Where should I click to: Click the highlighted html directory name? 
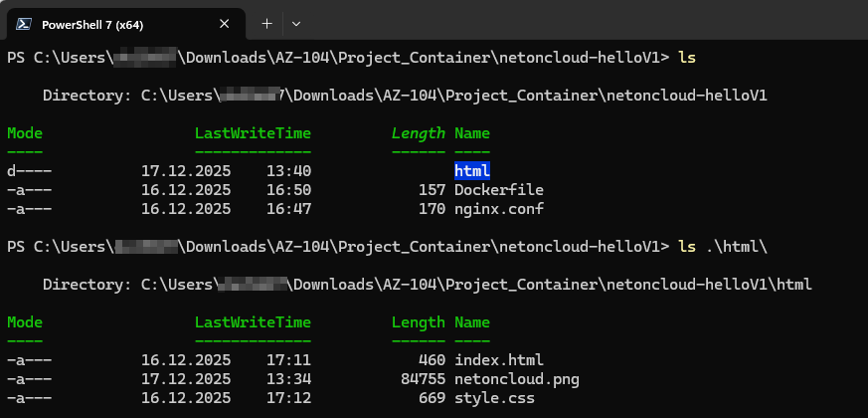click(472, 170)
